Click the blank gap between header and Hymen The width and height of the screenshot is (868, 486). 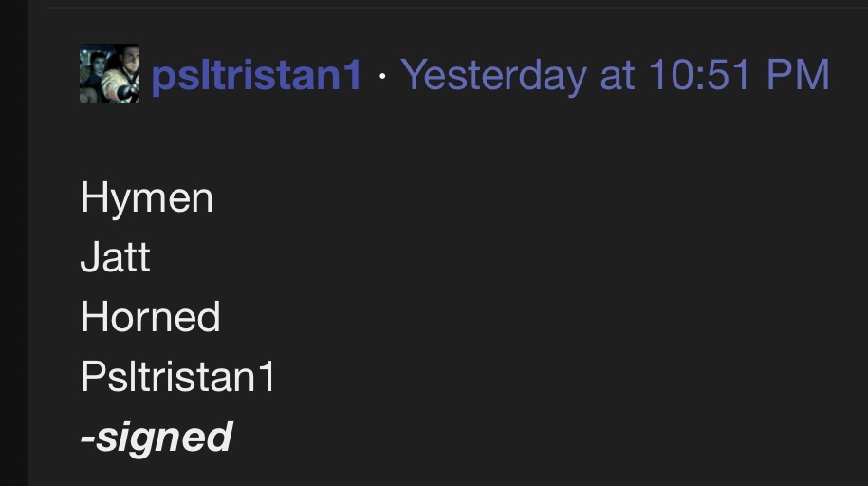(443, 139)
